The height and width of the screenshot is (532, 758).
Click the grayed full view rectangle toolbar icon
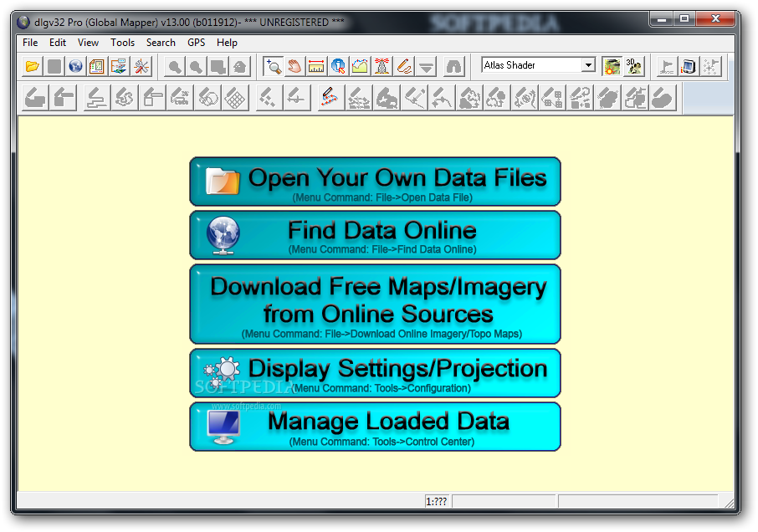pos(218,66)
